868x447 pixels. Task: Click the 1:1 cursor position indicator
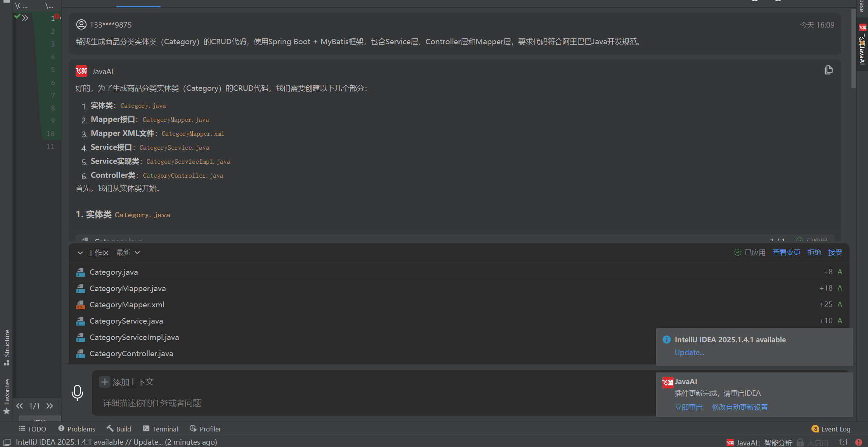click(843, 442)
